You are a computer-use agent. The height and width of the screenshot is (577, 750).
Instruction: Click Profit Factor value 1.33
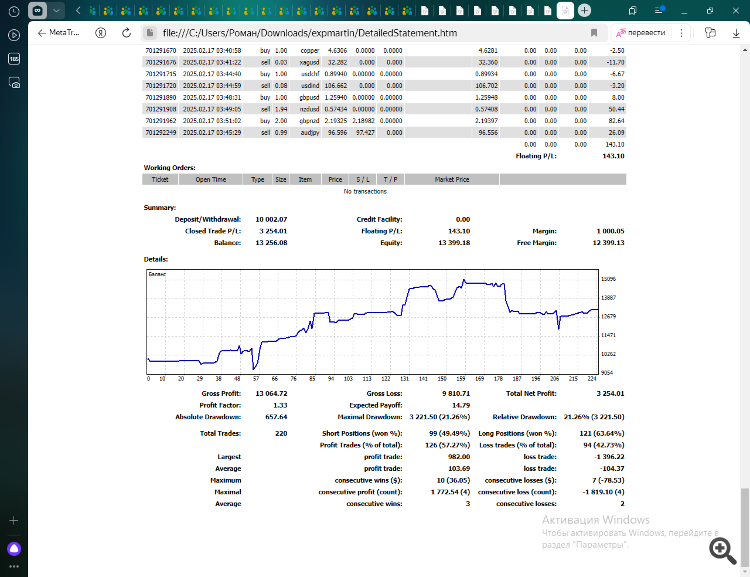pyautogui.click(x=280, y=405)
